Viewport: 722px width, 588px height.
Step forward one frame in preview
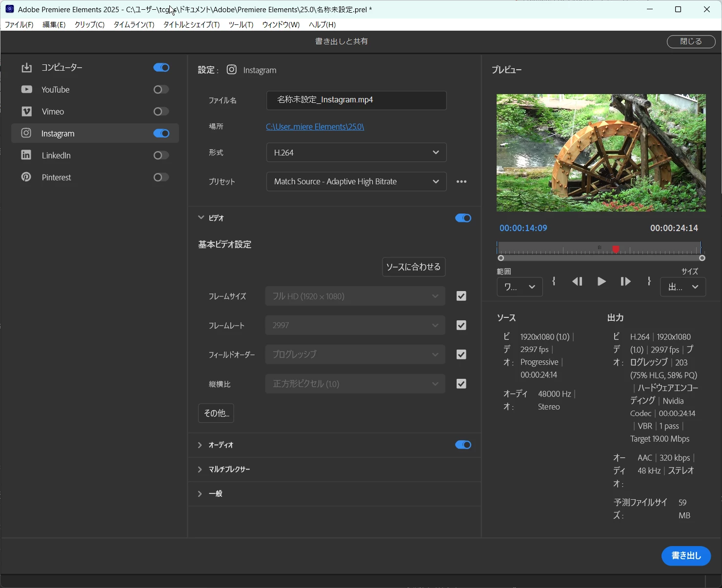click(625, 281)
